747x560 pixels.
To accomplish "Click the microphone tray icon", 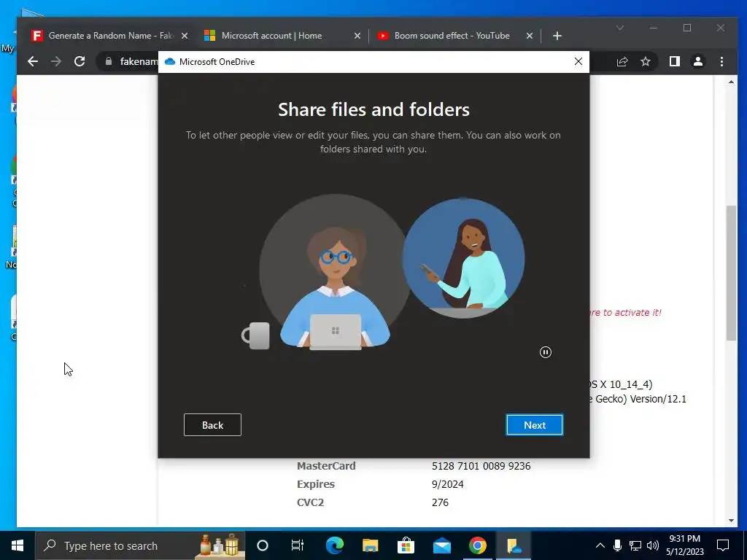I will [617, 545].
